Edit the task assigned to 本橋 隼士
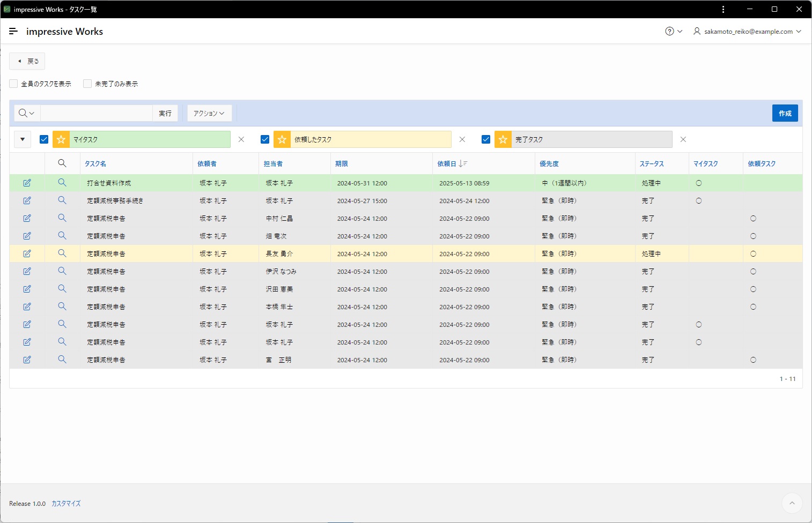This screenshot has height=523, width=812. click(x=27, y=307)
